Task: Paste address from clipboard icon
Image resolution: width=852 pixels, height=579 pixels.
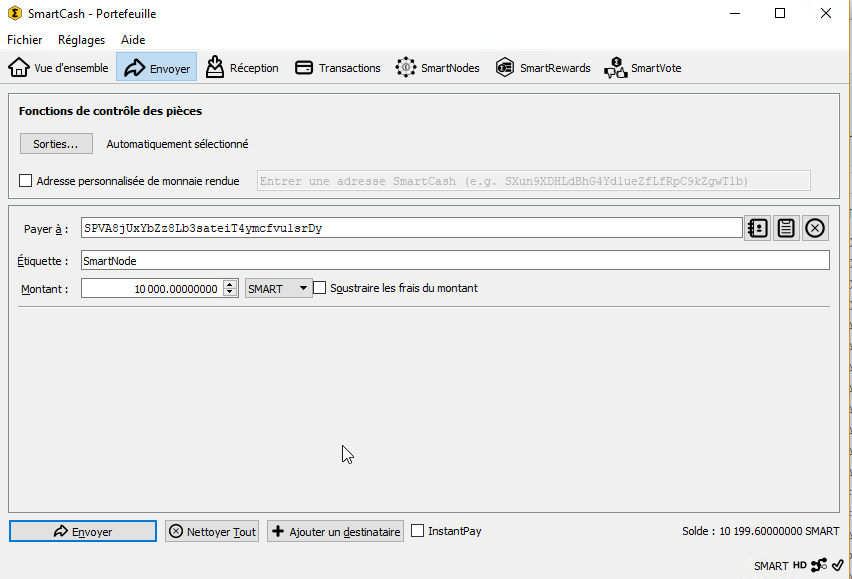Action: pos(786,228)
